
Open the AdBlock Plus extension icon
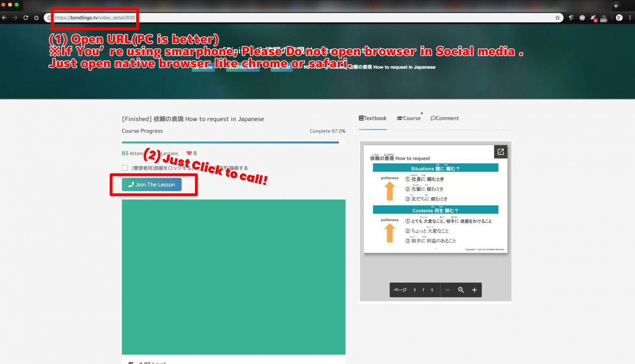582,17
